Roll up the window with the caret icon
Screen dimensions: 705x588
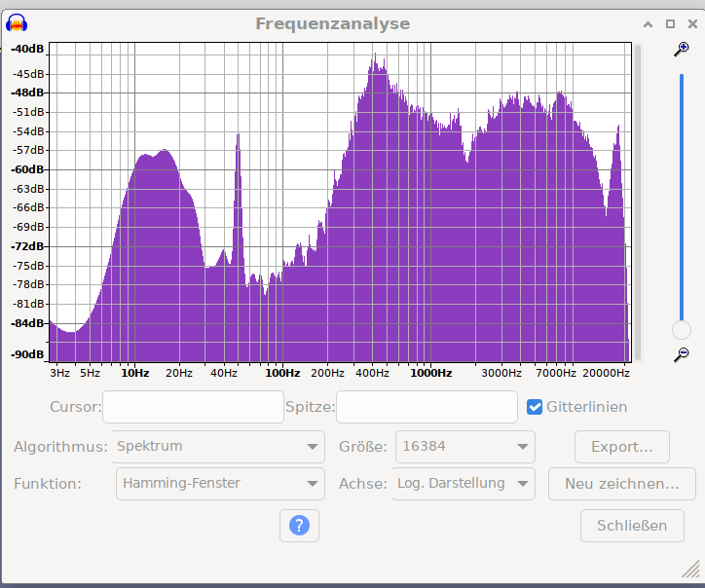click(x=648, y=24)
